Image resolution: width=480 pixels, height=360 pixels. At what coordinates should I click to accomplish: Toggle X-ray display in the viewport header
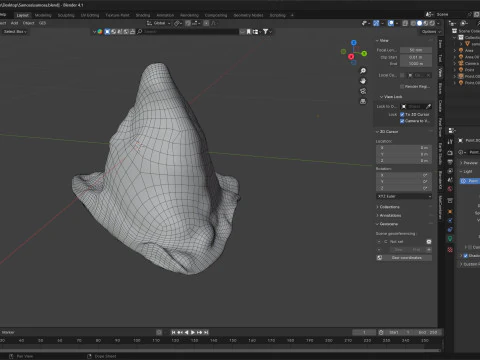[x=405, y=23]
